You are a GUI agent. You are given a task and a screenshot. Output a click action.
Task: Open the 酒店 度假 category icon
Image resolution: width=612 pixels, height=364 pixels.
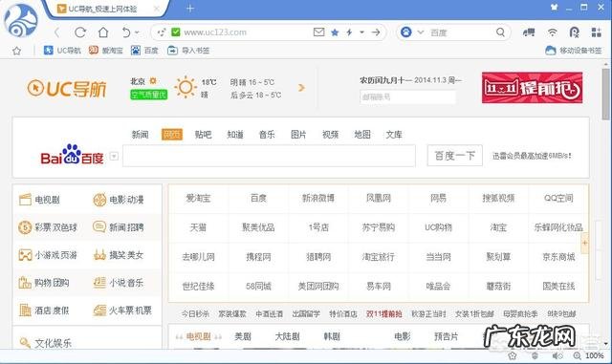coord(25,310)
